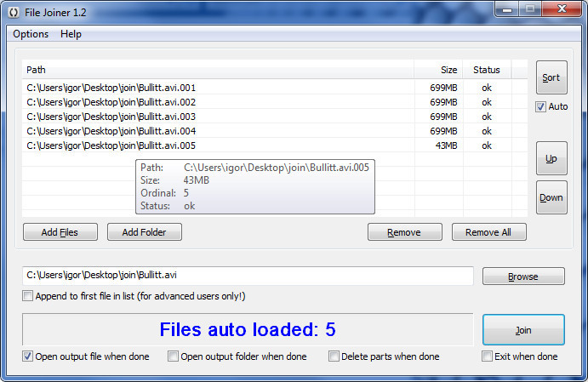Open the Help menu
The width and height of the screenshot is (588, 382).
pyautogui.click(x=71, y=34)
